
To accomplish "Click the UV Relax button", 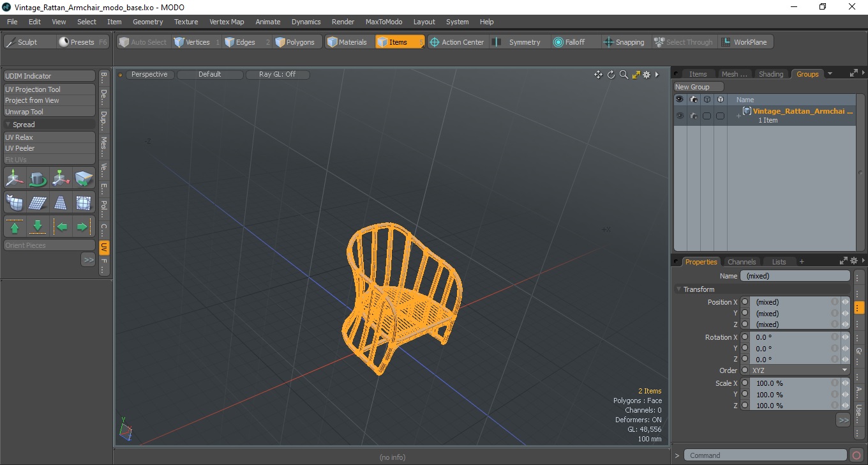I will click(x=50, y=137).
